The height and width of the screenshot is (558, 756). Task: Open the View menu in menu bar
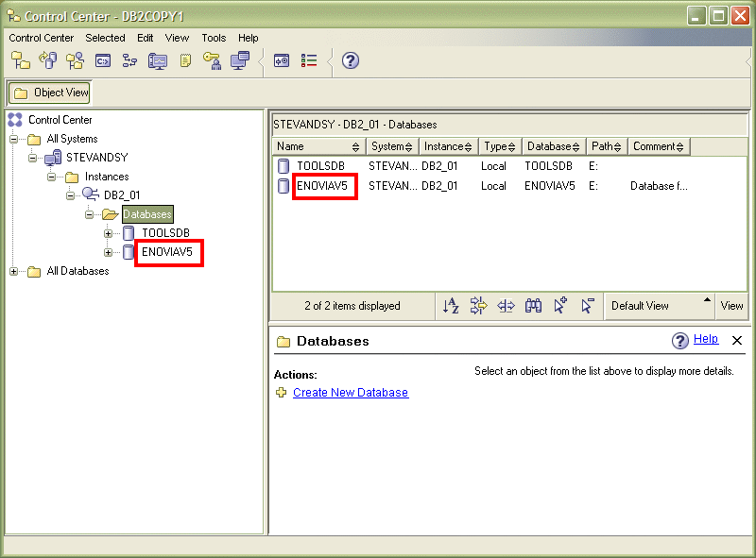(177, 38)
